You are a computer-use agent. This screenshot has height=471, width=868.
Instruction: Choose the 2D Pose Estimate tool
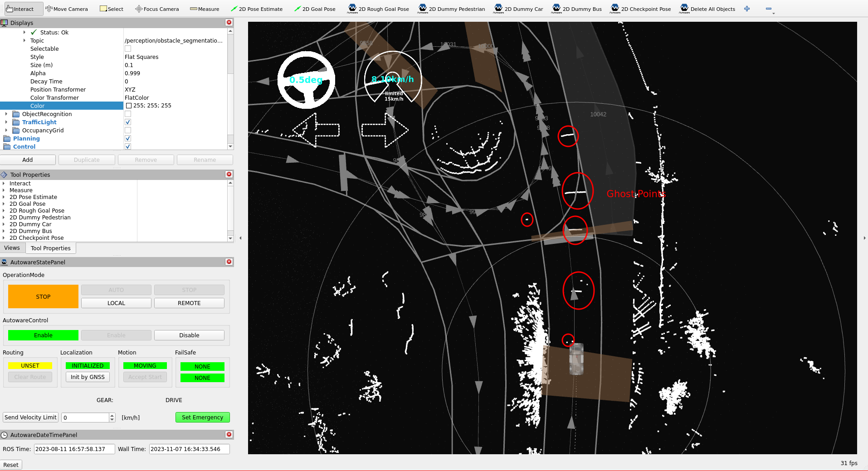256,9
